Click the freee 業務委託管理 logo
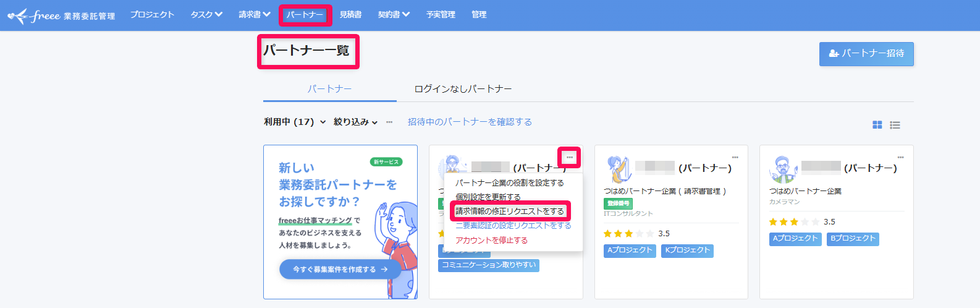Viewport: 980px width, 308px height. [x=61, y=15]
